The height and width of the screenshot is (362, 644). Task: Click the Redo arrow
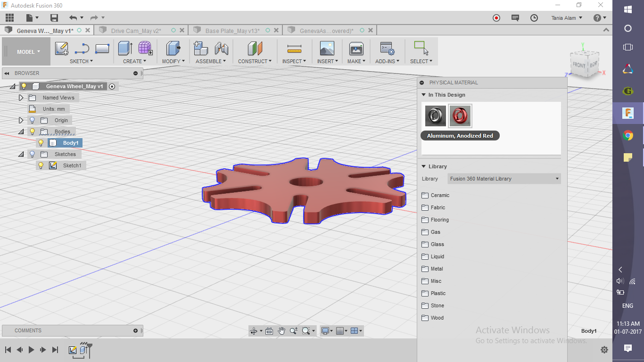coord(94,18)
